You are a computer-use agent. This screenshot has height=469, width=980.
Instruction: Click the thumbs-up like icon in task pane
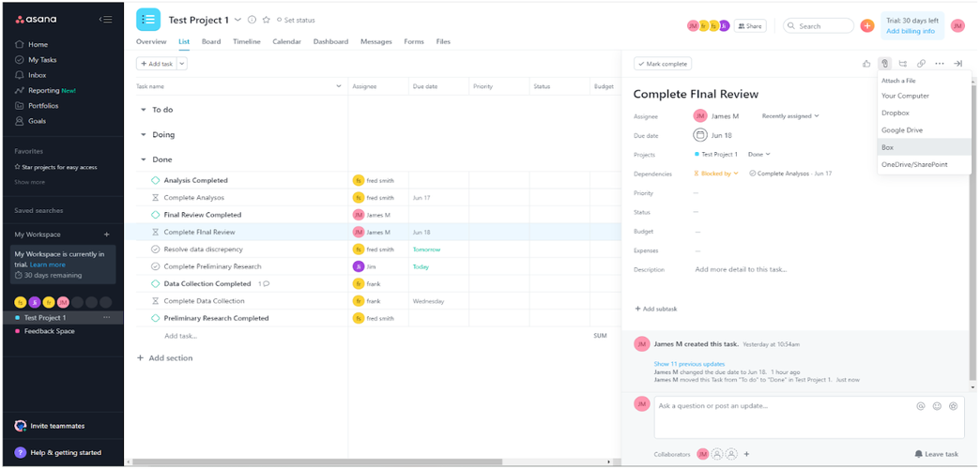coord(866,64)
